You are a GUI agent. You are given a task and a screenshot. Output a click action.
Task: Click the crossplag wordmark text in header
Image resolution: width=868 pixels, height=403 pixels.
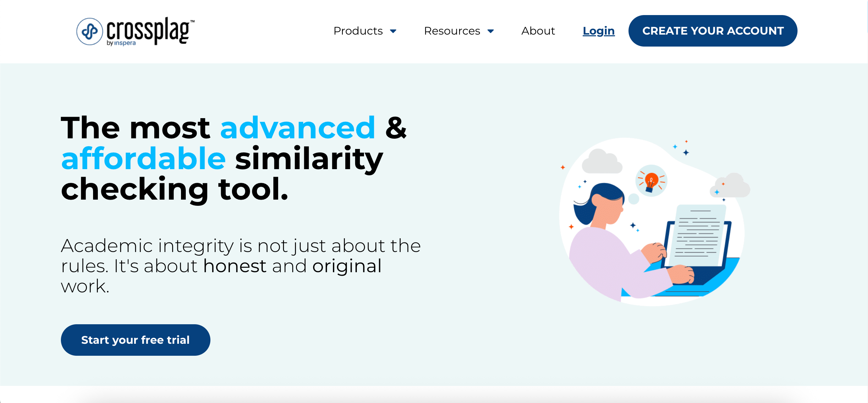(148, 30)
